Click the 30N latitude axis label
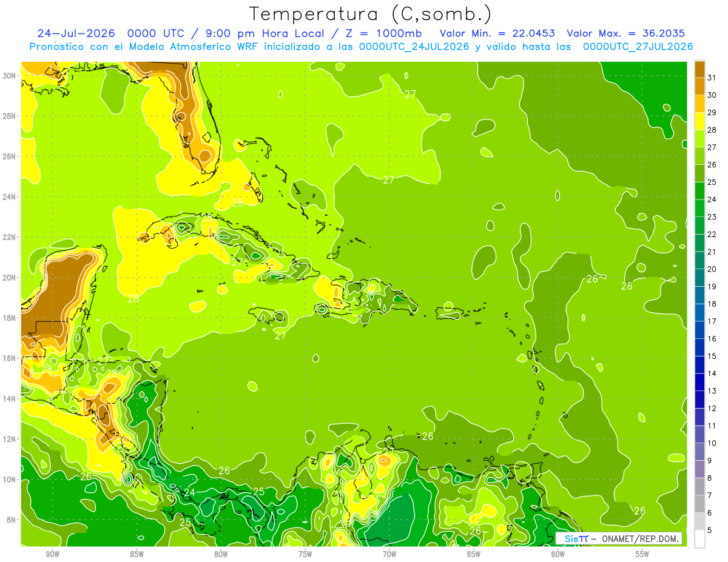728x562 pixels. pyautogui.click(x=10, y=76)
